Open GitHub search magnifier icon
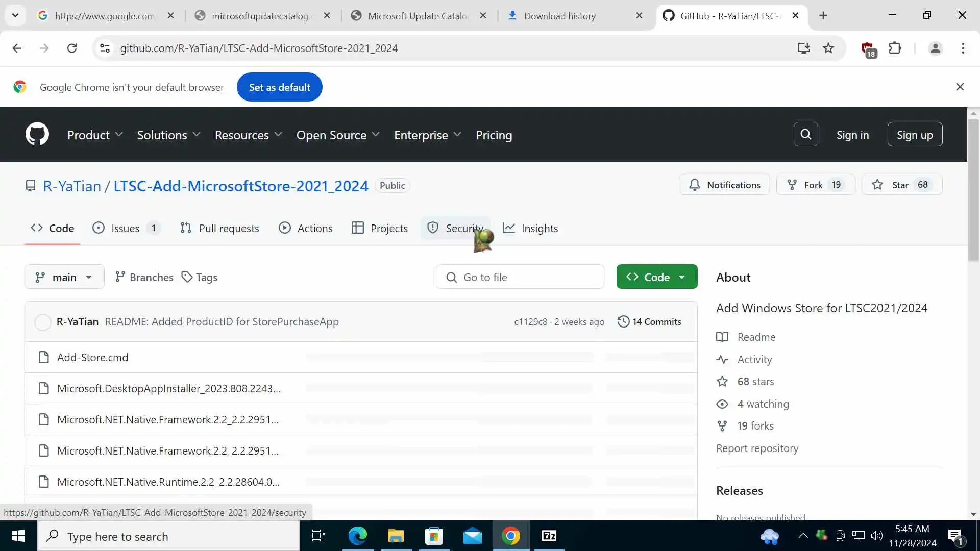The image size is (980, 551). tap(805, 134)
